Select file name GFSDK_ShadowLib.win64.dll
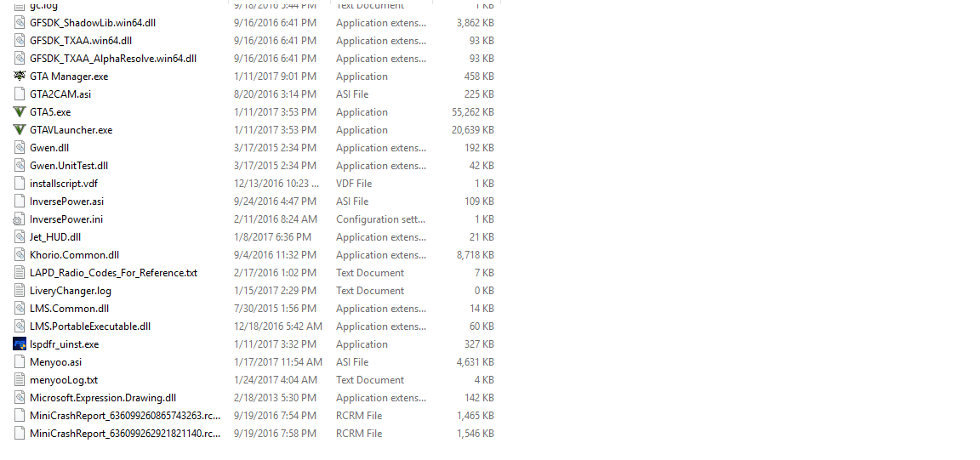Viewport: 980px width, 460px height. coord(93,22)
